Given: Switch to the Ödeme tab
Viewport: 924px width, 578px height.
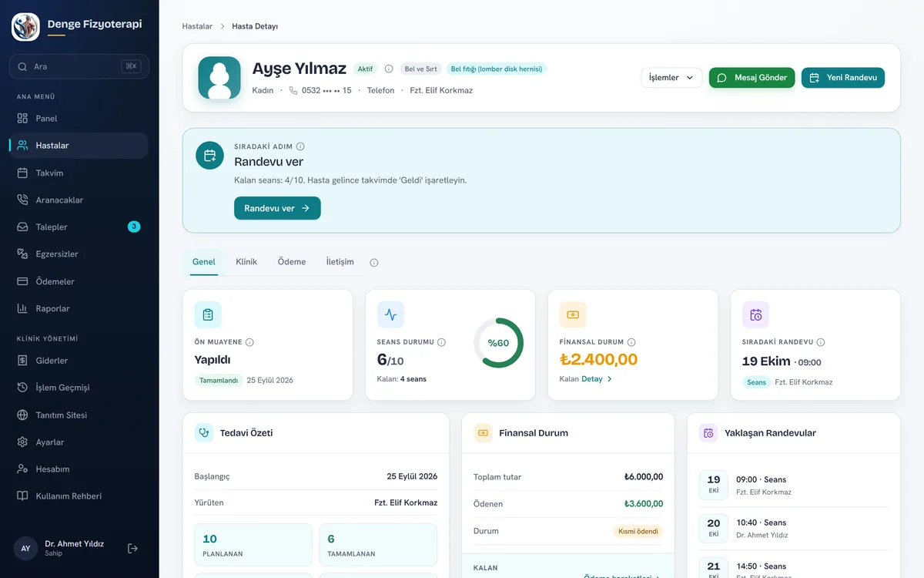Looking at the screenshot, I should pos(292,262).
